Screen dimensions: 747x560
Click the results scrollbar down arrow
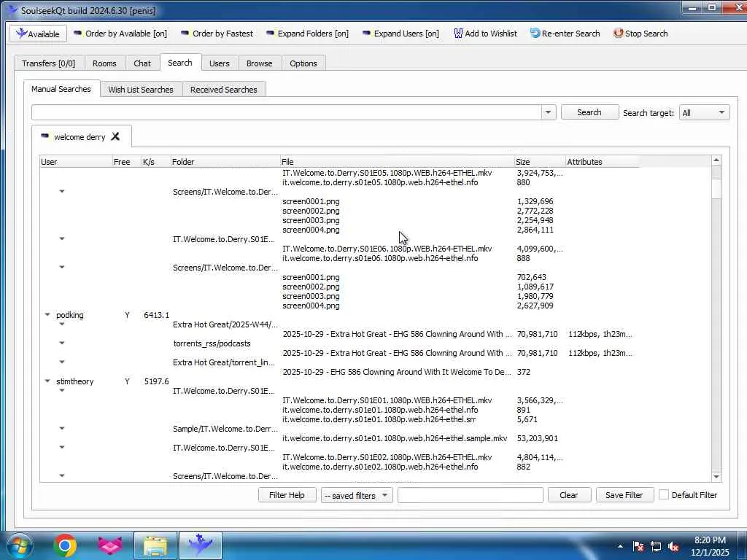point(716,477)
